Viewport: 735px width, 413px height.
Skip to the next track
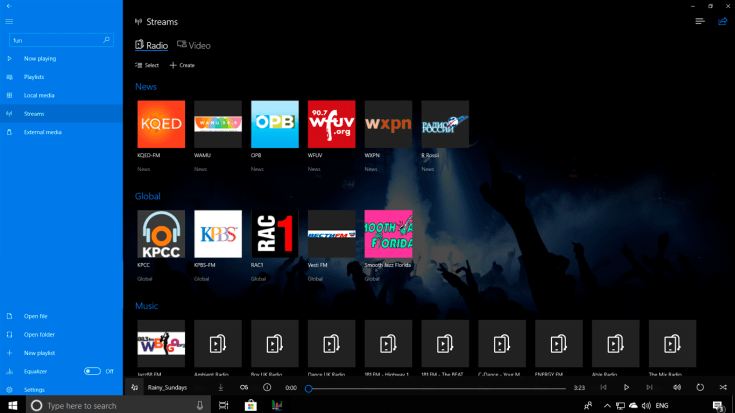click(649, 387)
